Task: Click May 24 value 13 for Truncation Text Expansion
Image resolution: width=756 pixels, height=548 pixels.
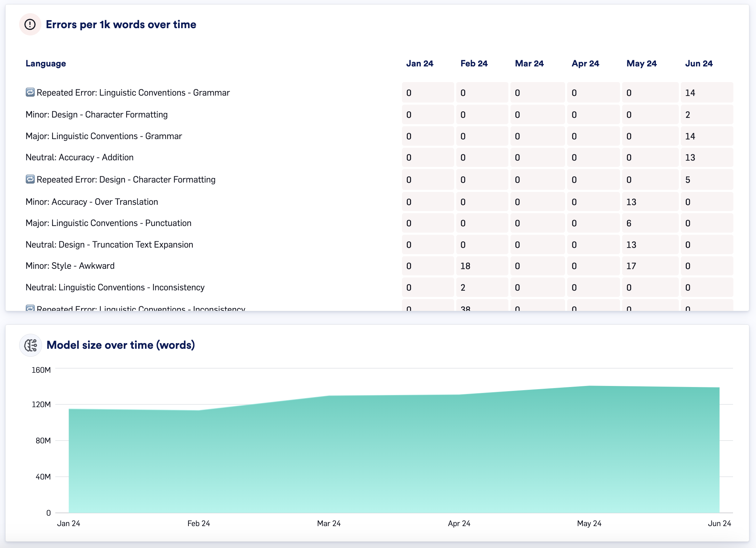Action: [650, 244]
